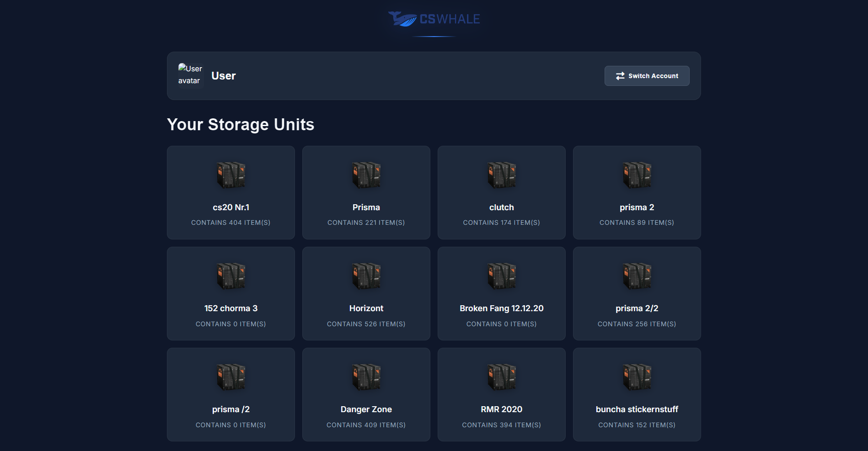Click the clutch storage crate icon
The height and width of the screenshot is (451, 868).
pos(501,175)
